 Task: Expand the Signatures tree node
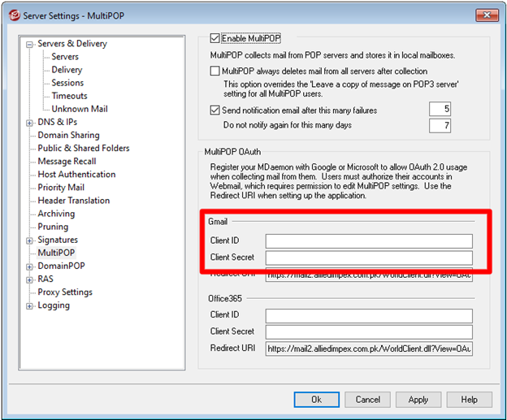point(30,240)
